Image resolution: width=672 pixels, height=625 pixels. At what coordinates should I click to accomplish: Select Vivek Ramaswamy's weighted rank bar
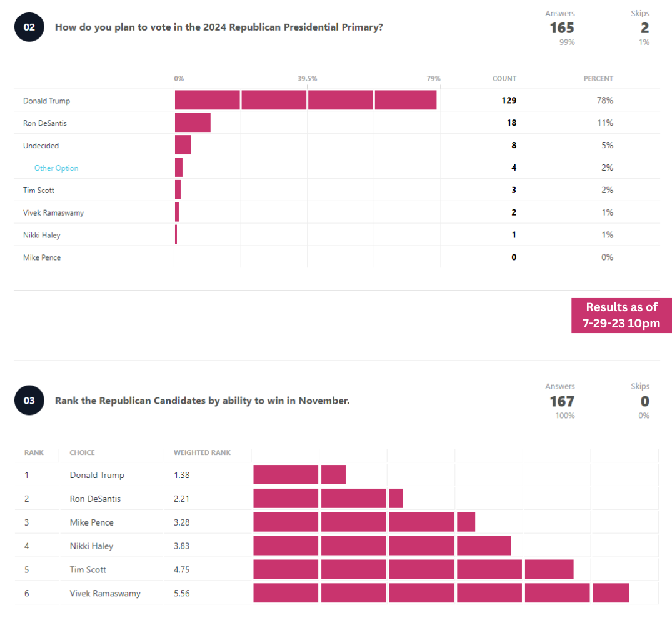441,593
